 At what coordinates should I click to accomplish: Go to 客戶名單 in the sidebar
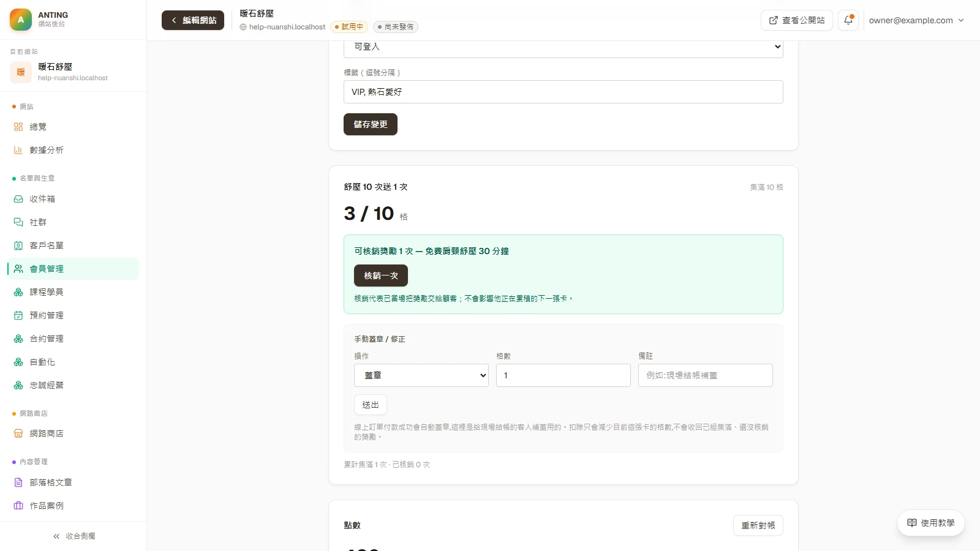click(73, 246)
